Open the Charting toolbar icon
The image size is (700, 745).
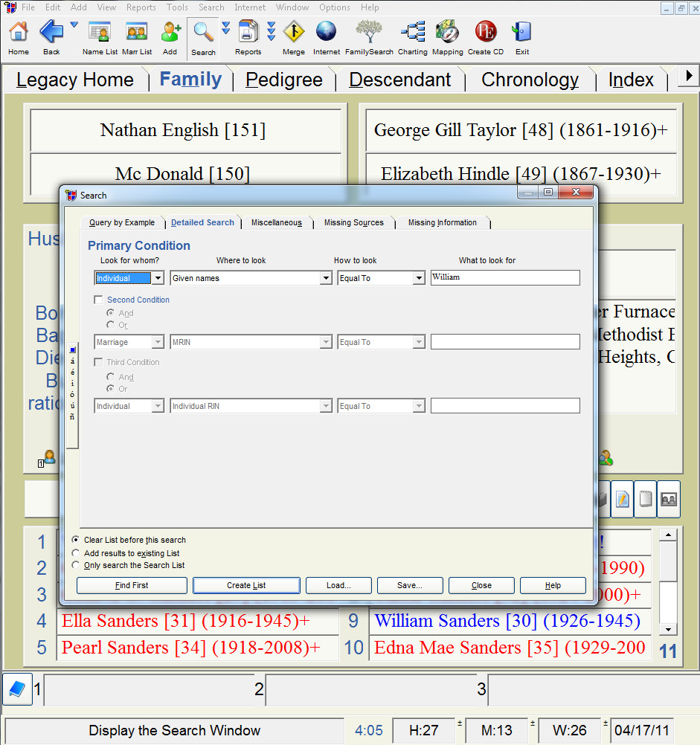413,32
